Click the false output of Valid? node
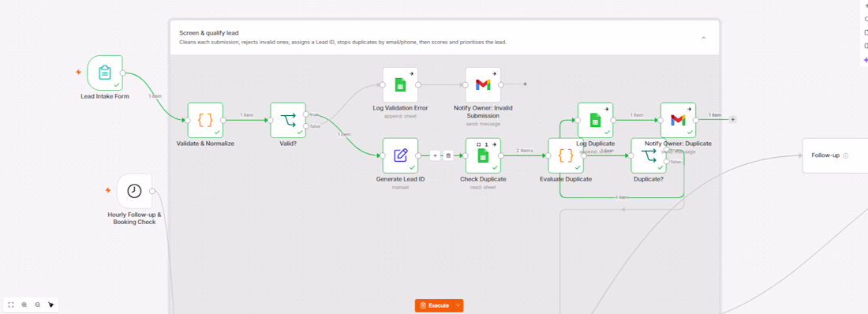Image resolution: width=868 pixels, height=314 pixels. point(306,126)
